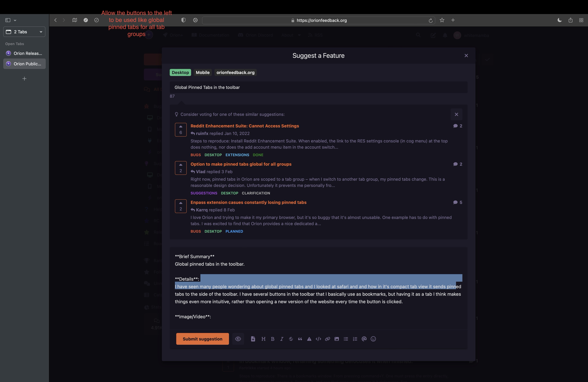Expand sidebar options chevron next to panel icon
588x382 pixels.
(x=15, y=21)
